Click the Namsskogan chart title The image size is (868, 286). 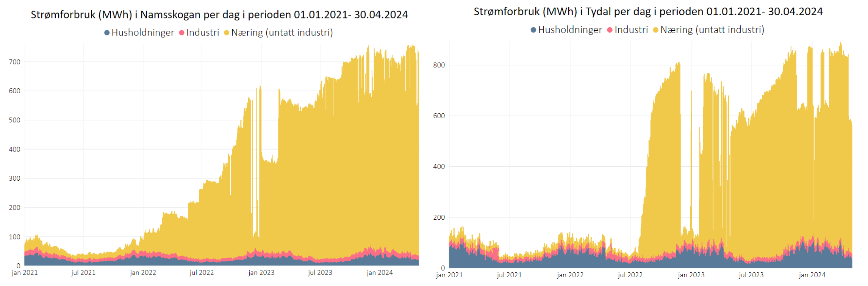pyautogui.click(x=219, y=15)
